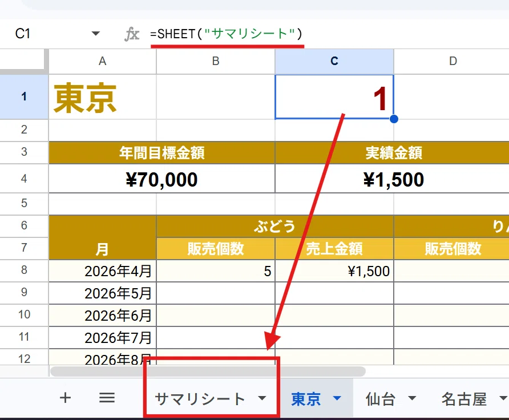Switch to the 仙台 sheet tab
509x420 pixels.
(381, 399)
